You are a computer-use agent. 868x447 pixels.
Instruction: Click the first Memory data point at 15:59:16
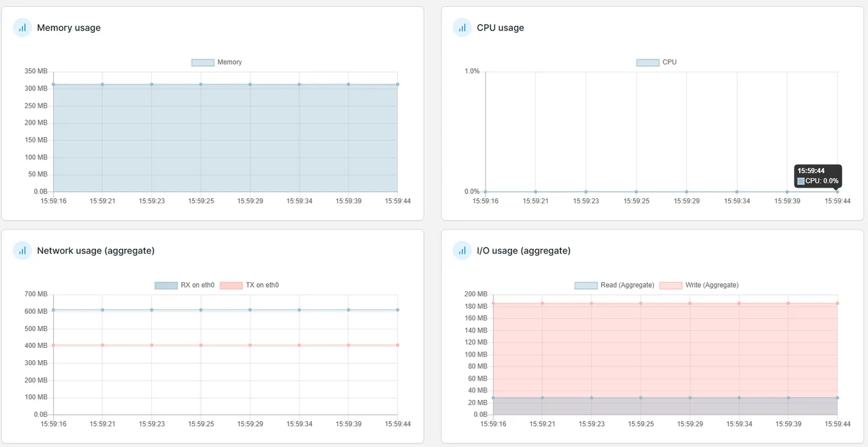(53, 84)
